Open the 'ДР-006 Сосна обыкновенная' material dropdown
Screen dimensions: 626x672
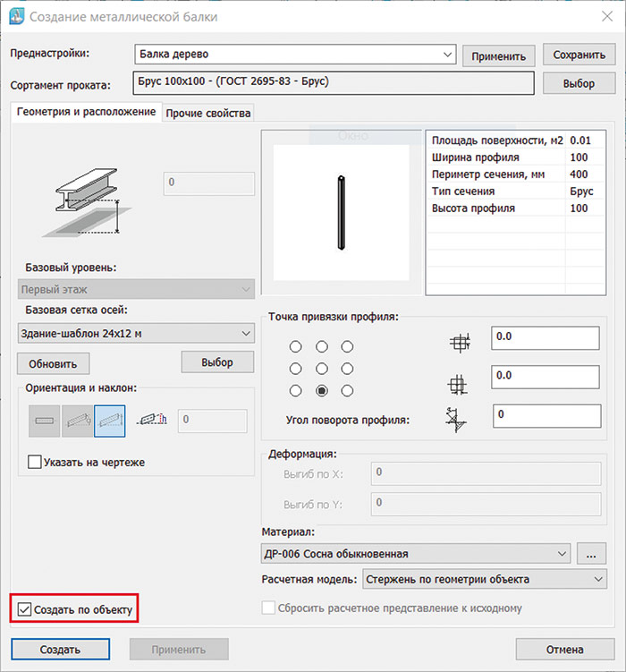coord(416,554)
